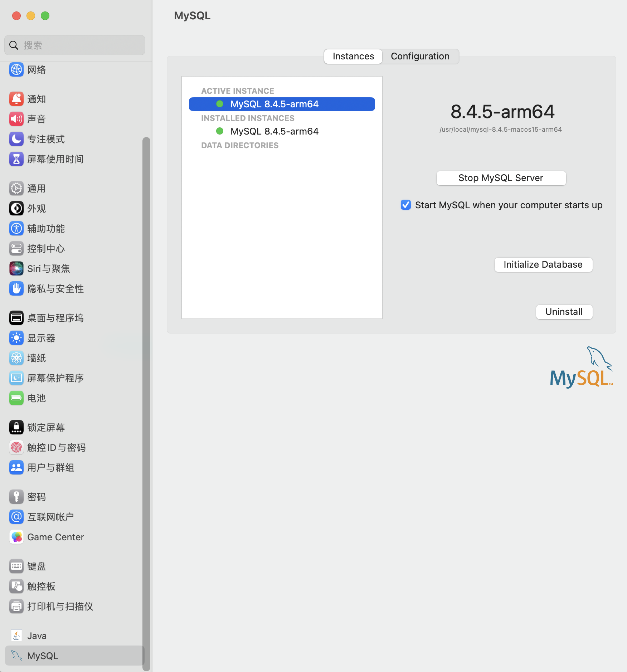
Task: Click the install path /usr/local/mysql-8.4.5-macos15-arm64
Action: coord(501,130)
